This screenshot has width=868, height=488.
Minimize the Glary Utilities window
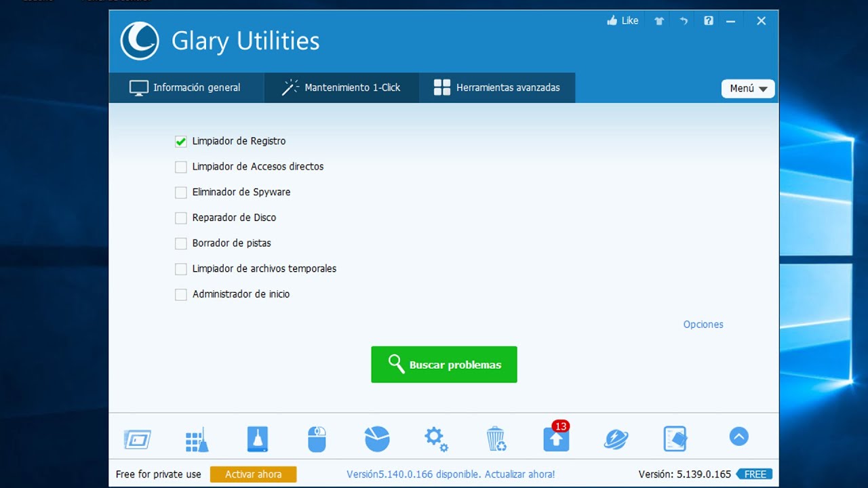(730, 21)
